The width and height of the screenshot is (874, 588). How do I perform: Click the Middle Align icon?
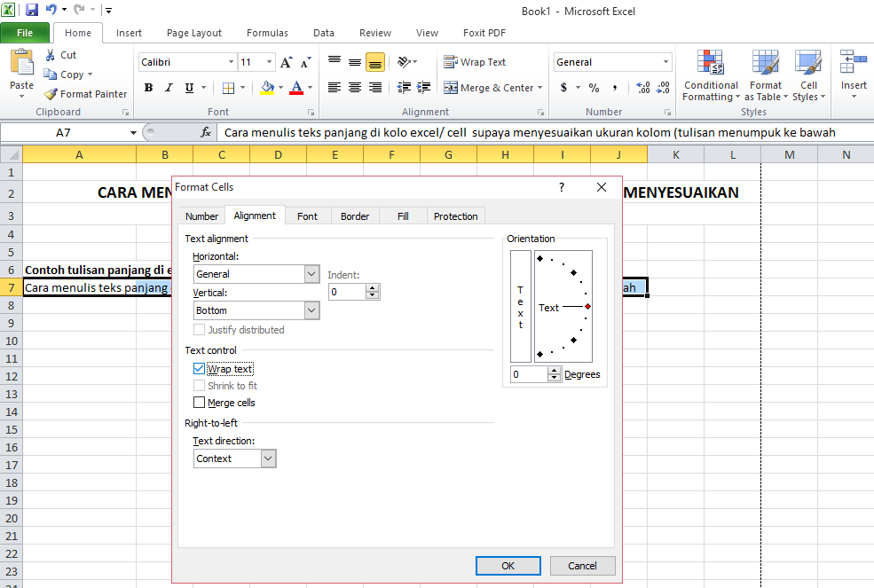[355, 62]
